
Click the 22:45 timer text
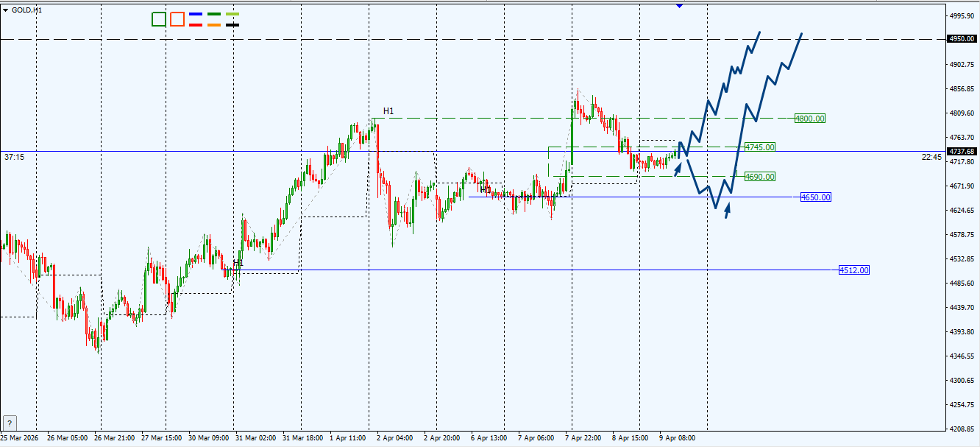pyautogui.click(x=931, y=157)
